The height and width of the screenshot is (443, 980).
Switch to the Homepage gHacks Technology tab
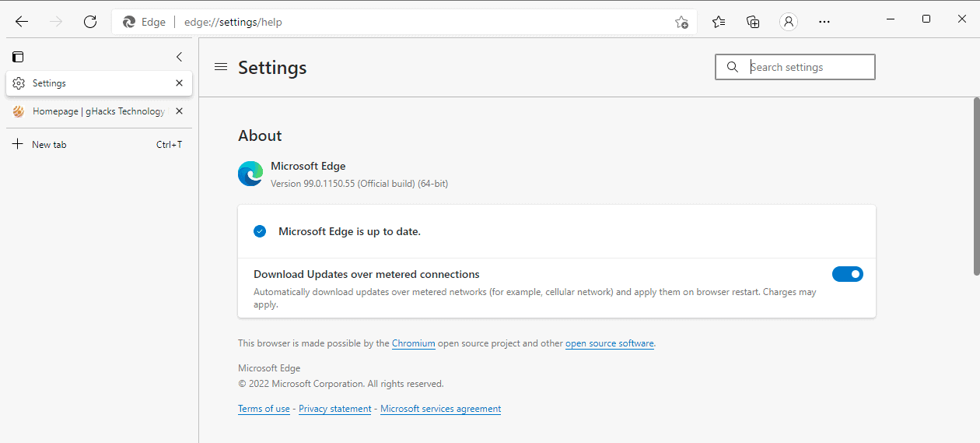[x=99, y=111]
